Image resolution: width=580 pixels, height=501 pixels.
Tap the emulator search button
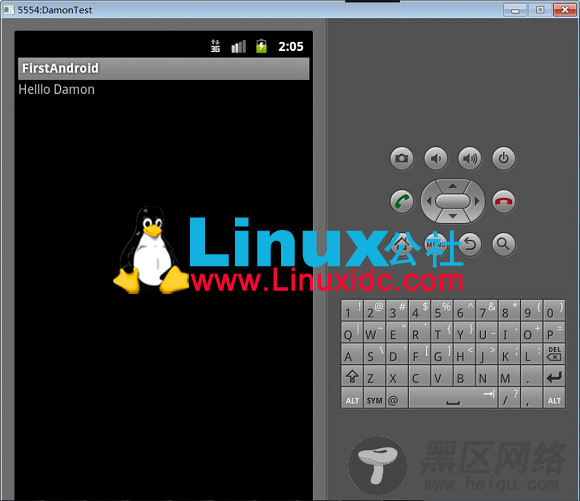(x=503, y=244)
